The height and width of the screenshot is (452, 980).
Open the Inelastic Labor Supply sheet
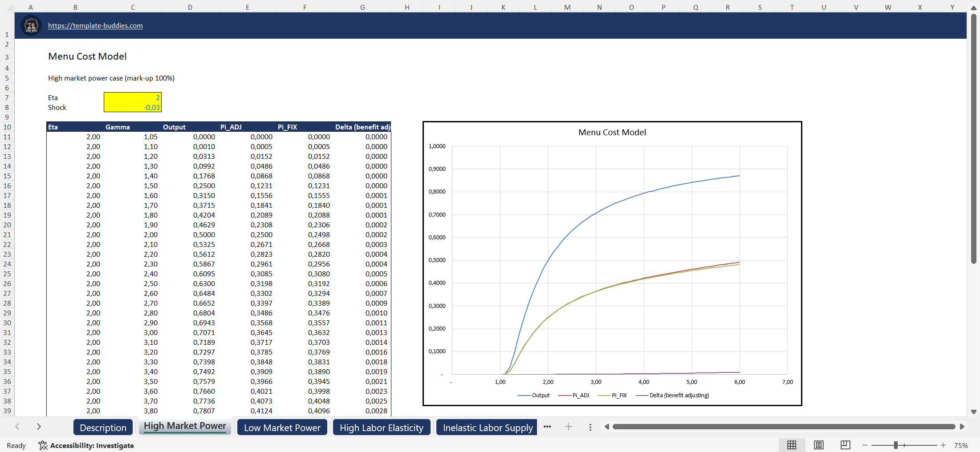point(487,428)
